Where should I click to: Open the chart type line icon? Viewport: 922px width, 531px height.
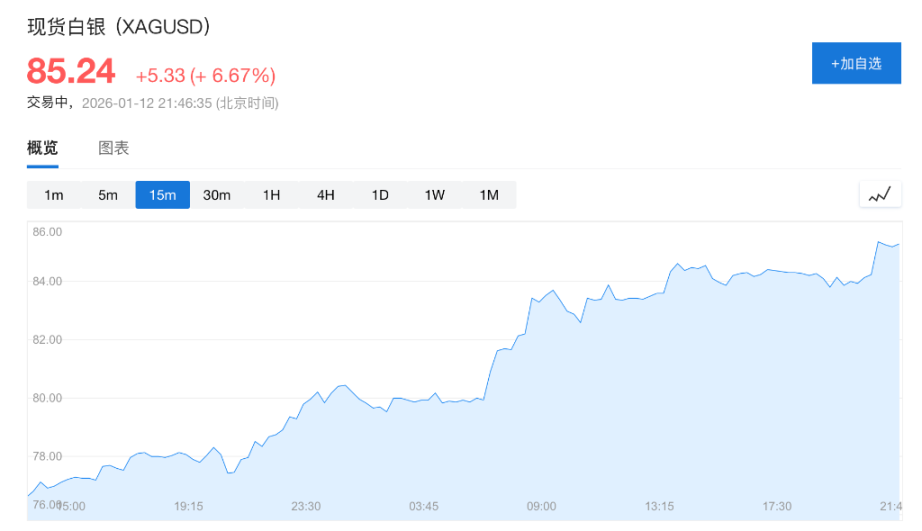[x=879, y=195]
